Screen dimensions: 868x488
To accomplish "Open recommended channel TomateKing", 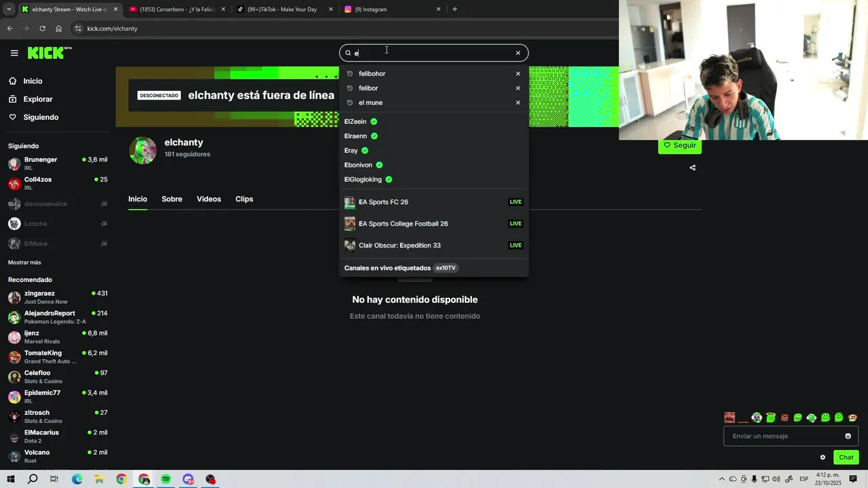I will point(58,357).
